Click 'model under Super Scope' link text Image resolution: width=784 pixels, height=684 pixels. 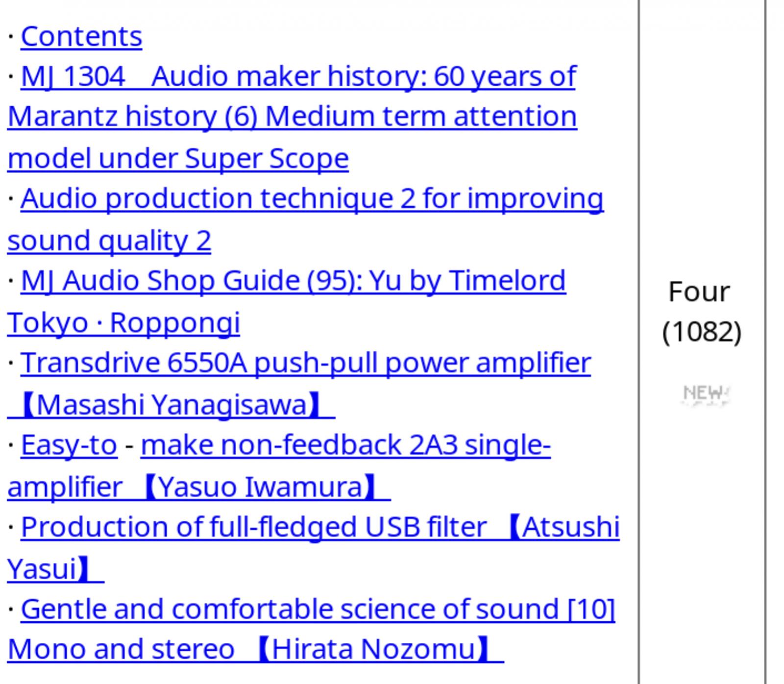point(178,158)
